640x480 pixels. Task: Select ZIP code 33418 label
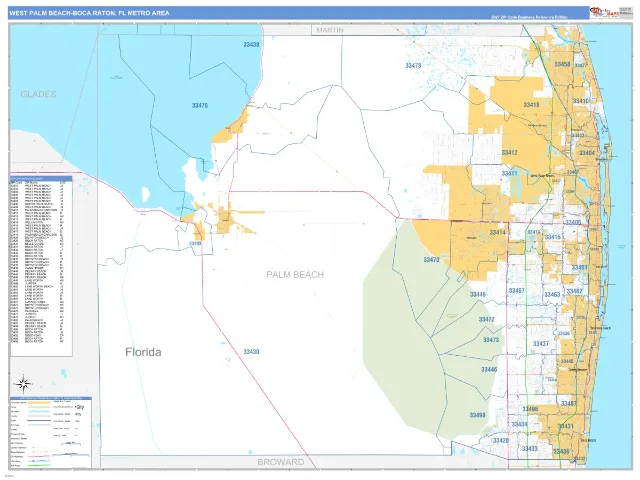[531, 105]
